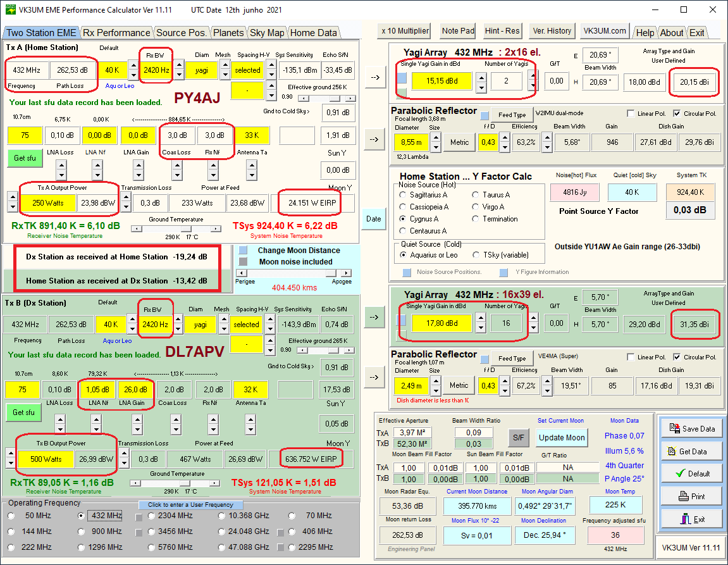The image size is (728, 565).
Task: Enable the Linear Pol. checkbox
Action: point(631,114)
